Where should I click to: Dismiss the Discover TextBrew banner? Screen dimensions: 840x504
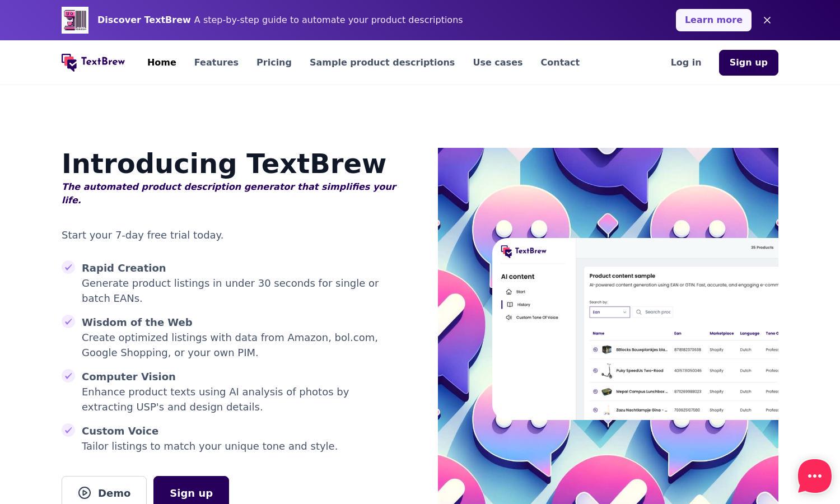(767, 20)
